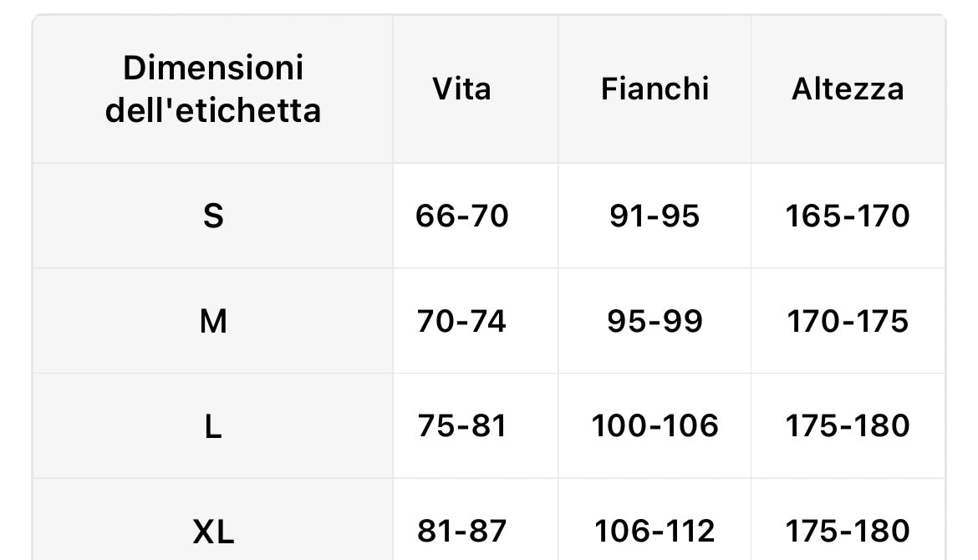Click the size M row label
978x560 pixels.
[212, 322]
